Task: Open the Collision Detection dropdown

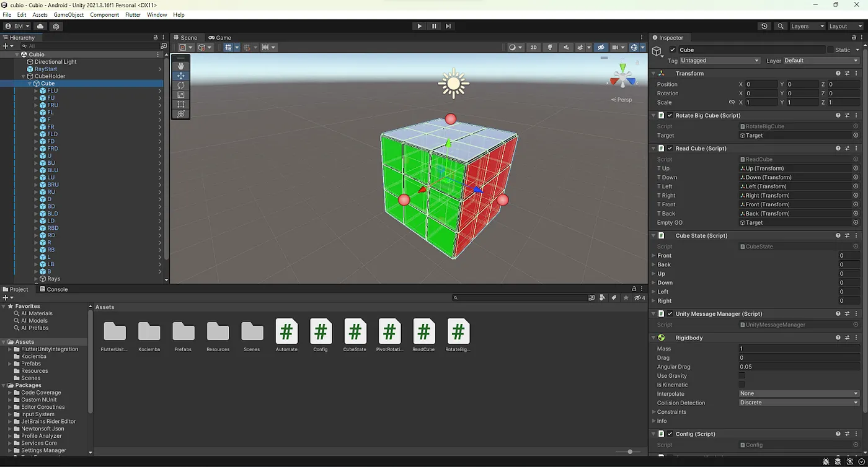Action: pos(799,403)
